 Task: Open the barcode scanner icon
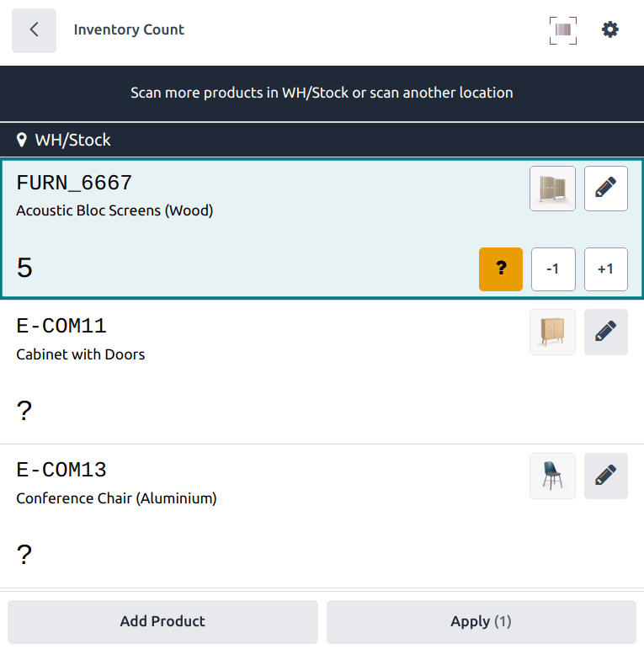tap(563, 30)
